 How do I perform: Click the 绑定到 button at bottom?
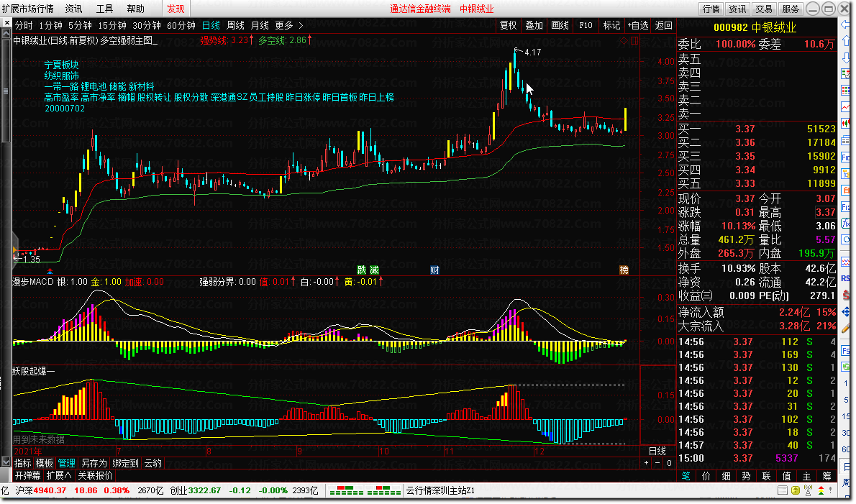126,463
